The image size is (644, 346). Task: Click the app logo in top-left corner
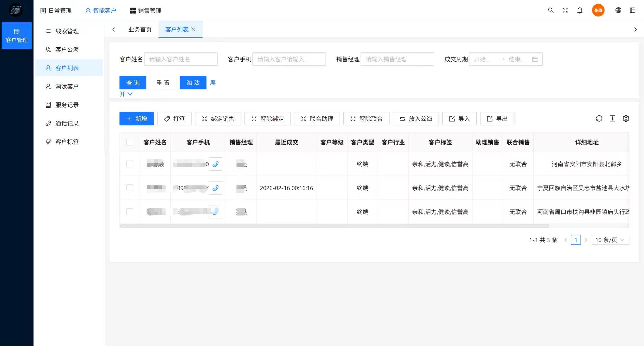pyautogui.click(x=16, y=10)
